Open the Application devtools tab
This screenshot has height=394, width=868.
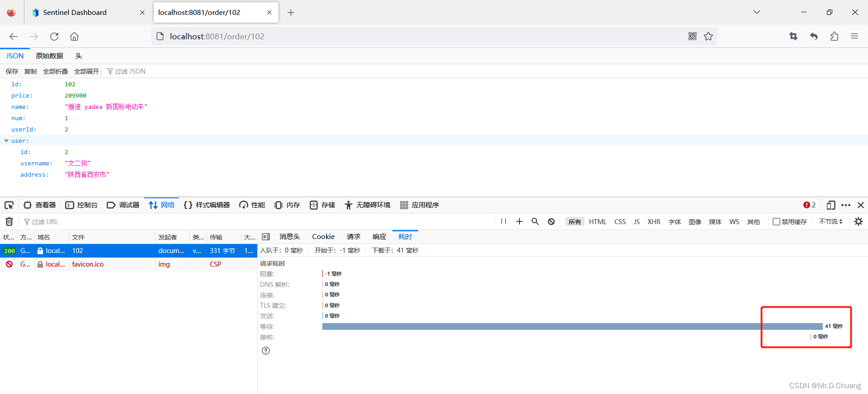tap(420, 205)
